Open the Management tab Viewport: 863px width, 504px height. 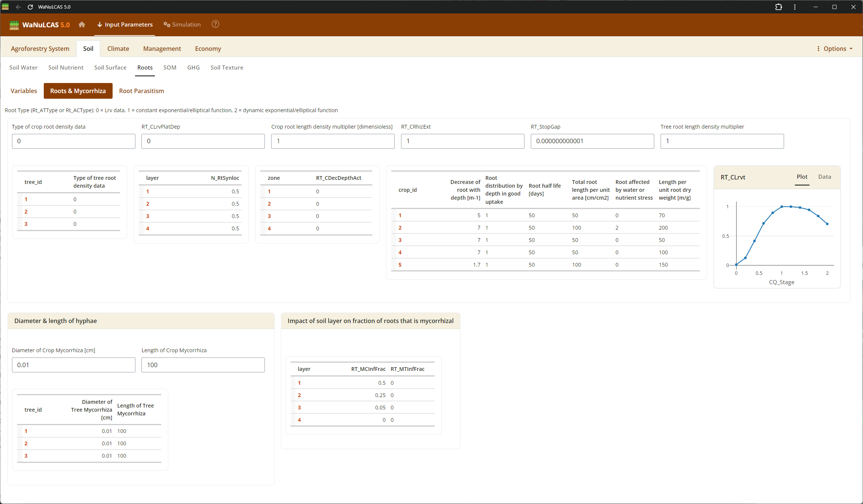click(x=162, y=49)
